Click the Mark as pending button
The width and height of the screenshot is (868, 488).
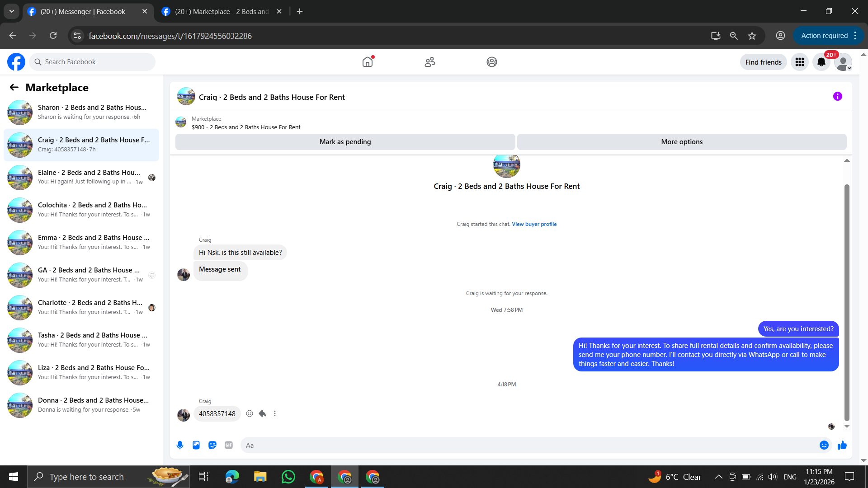(x=345, y=142)
